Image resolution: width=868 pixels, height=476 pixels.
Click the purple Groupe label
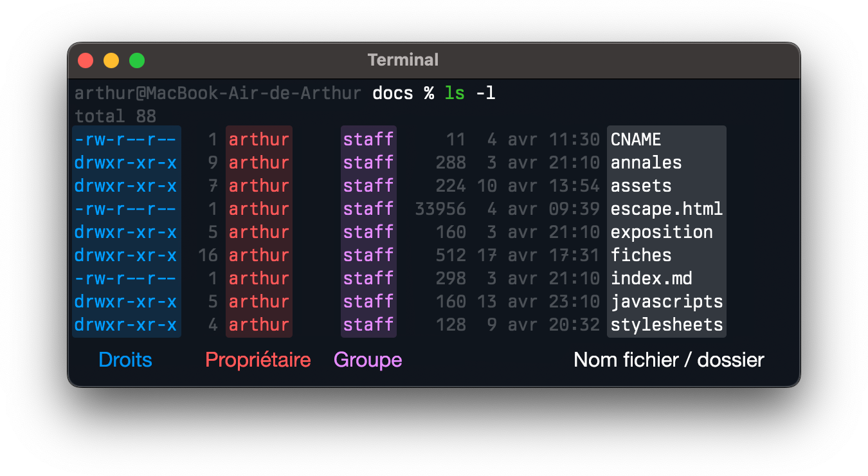(368, 360)
